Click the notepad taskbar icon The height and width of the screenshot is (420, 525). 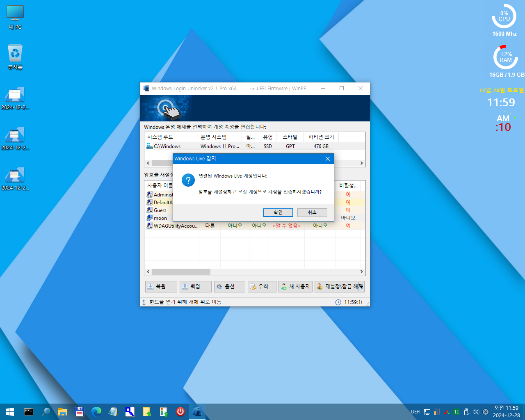(x=113, y=412)
